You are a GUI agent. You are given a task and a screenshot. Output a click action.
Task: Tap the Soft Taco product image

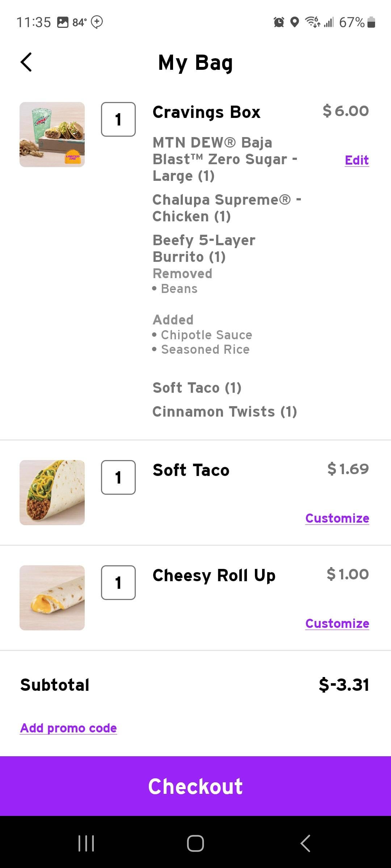52,493
